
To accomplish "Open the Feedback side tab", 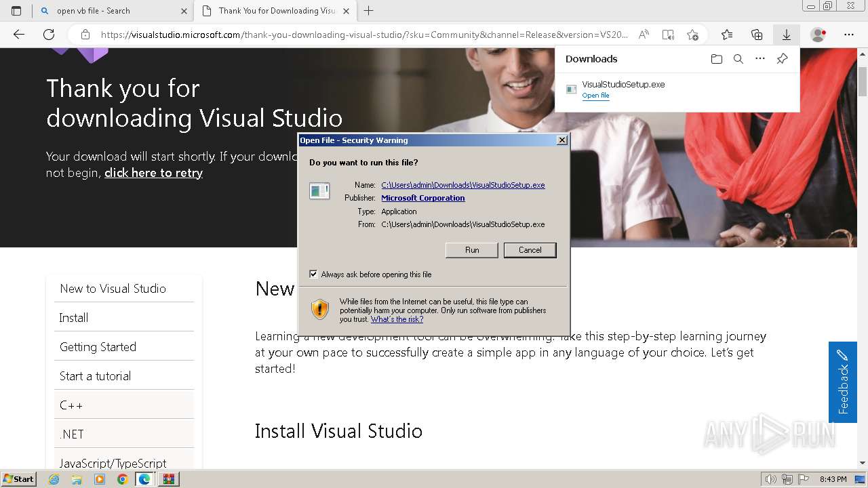I will click(842, 382).
